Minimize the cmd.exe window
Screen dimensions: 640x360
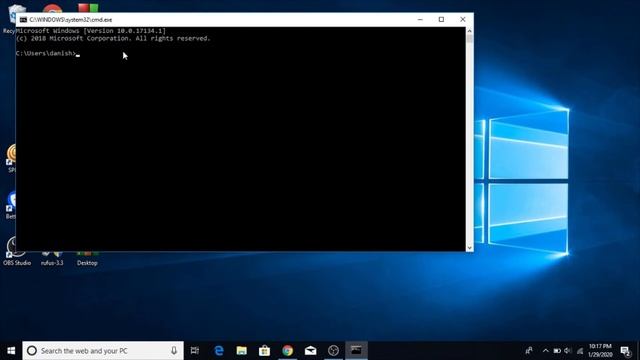pos(420,20)
